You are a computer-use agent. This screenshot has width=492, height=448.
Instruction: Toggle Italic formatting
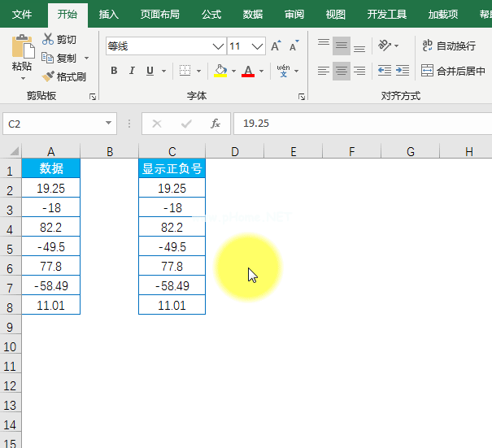(x=132, y=71)
